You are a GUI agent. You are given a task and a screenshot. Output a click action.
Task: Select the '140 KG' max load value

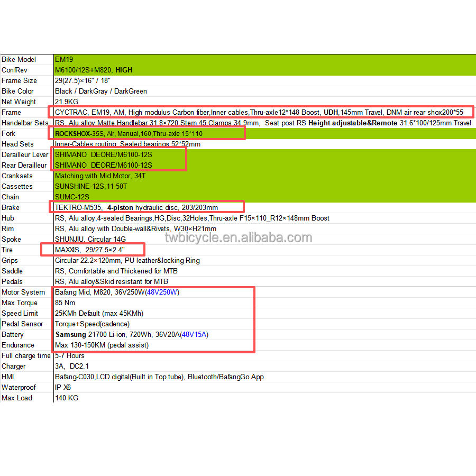coord(67,398)
